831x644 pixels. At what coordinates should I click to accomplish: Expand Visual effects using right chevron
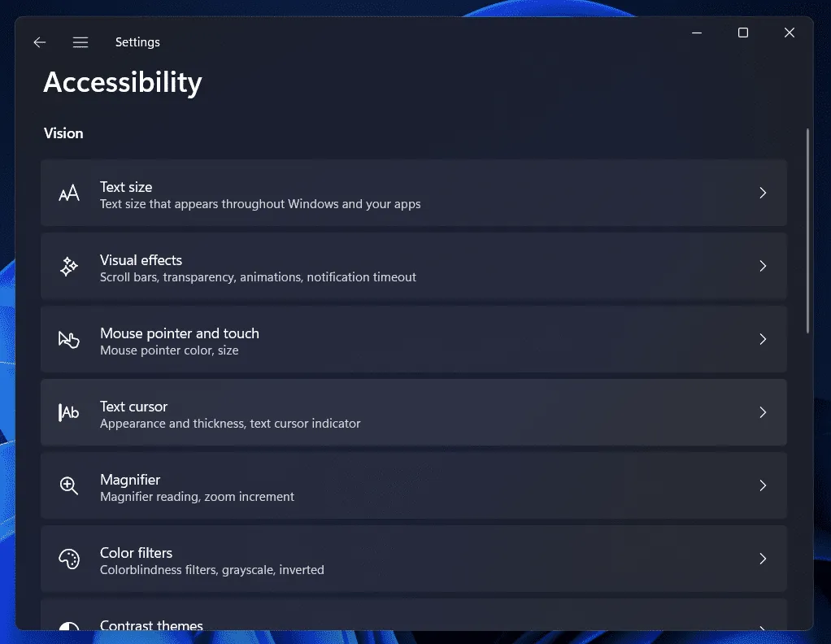tap(763, 266)
